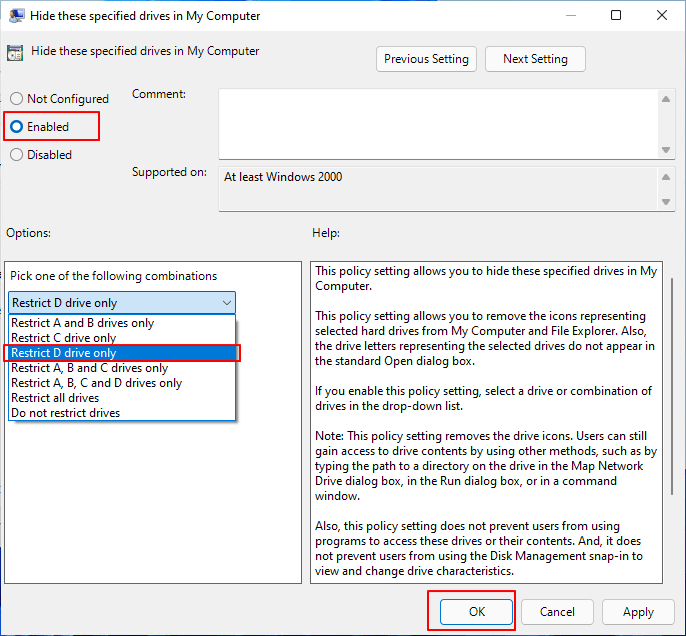The width and height of the screenshot is (686, 636).
Task: Pick 'Restrict A and B drives only'
Action: tap(83, 323)
